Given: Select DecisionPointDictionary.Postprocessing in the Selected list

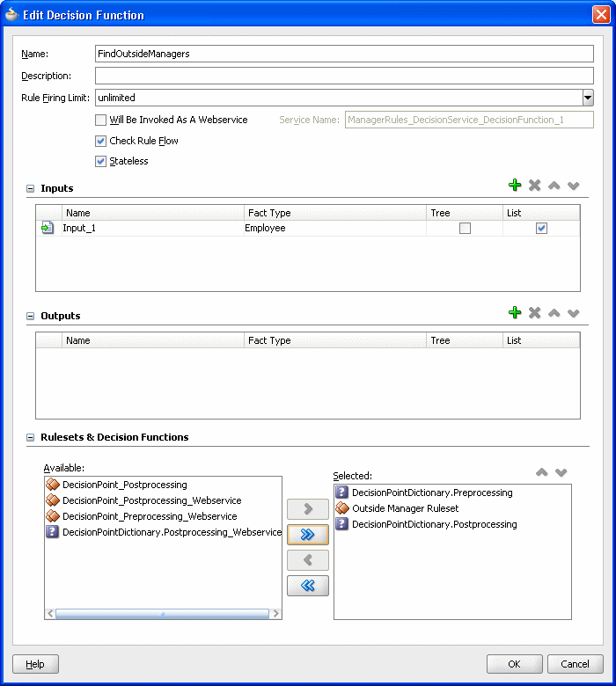Looking at the screenshot, I should coord(435,524).
